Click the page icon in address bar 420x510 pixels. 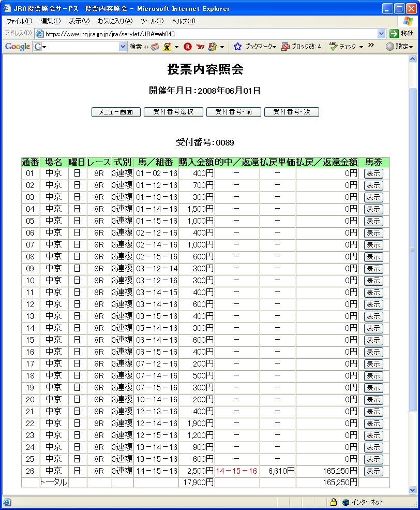[x=40, y=34]
